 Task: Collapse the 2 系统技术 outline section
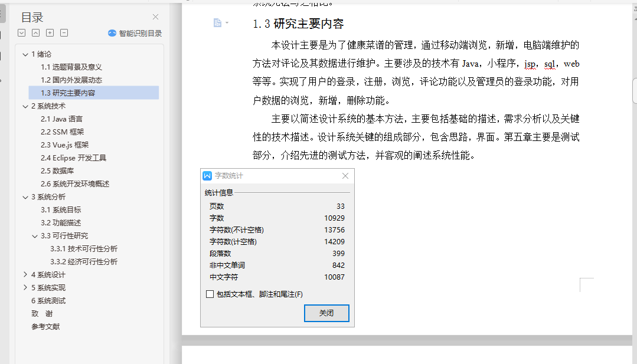click(x=25, y=106)
